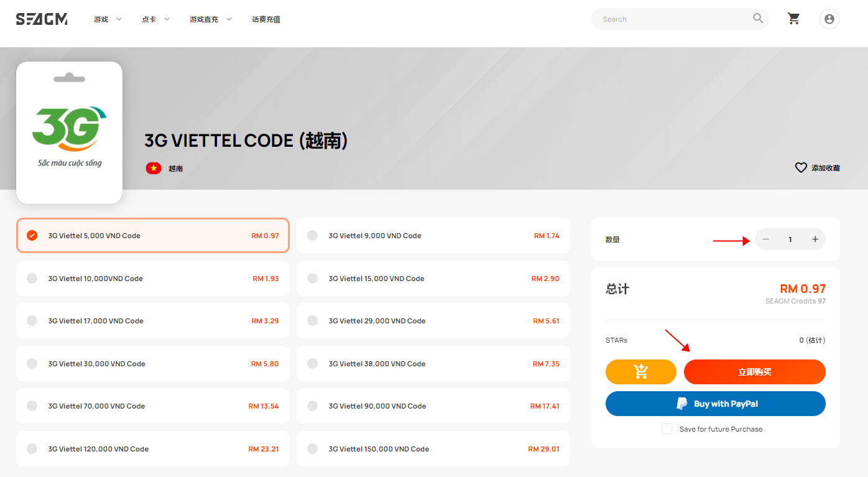The height and width of the screenshot is (477, 868).
Task: Click the RM 29.01 price
Action: click(x=543, y=449)
